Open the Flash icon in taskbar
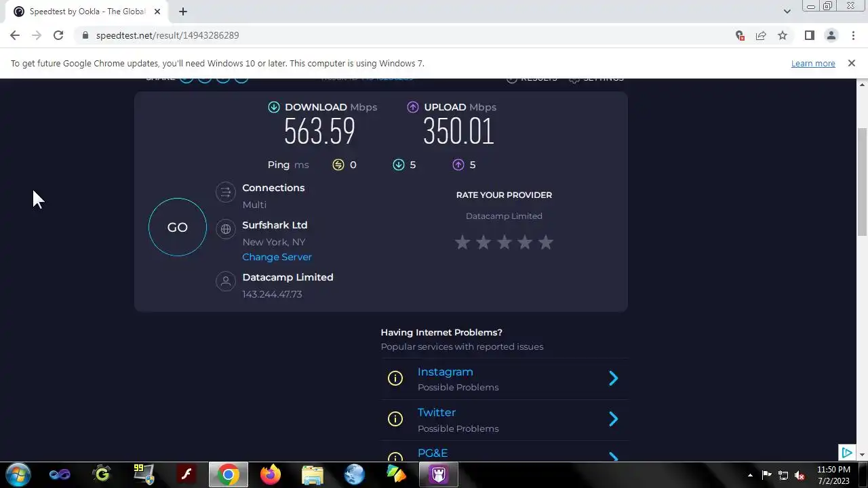 point(186,474)
